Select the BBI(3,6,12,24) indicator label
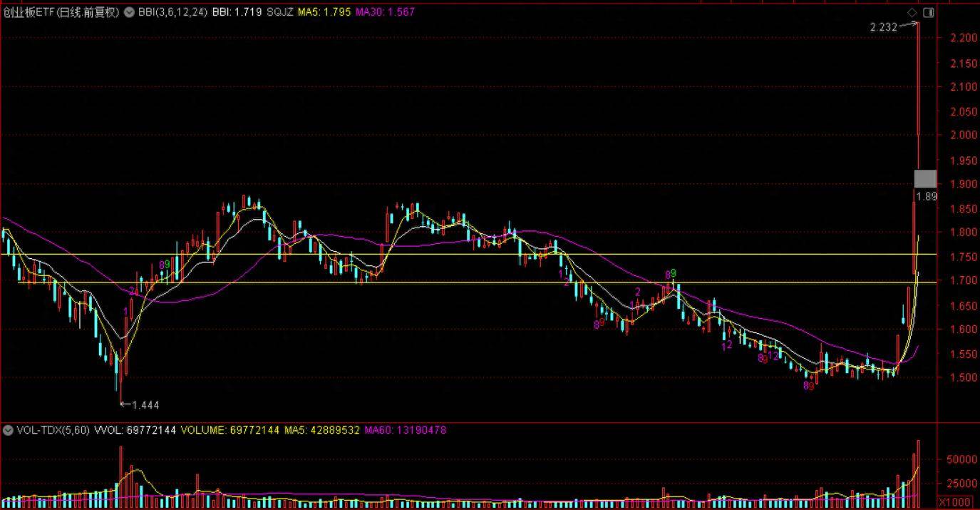Image resolution: width=980 pixels, height=510 pixels. tap(172, 12)
